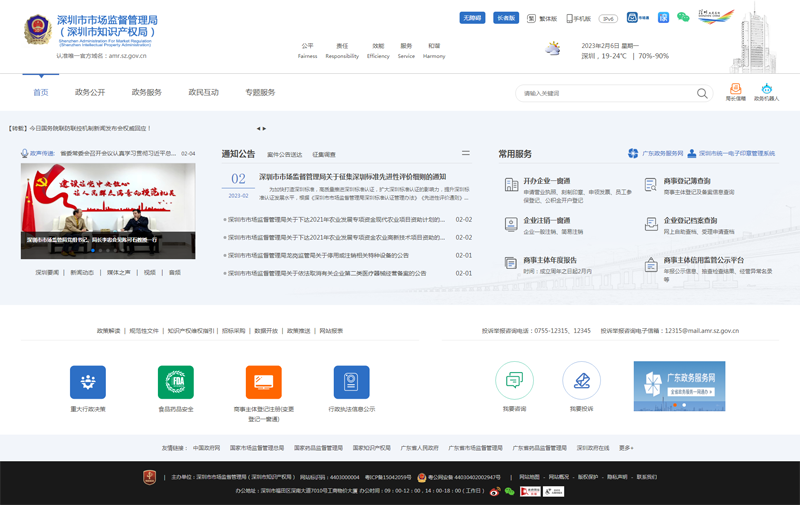Screen dimensions: 800x505
Task: Open the news slideshow image
Action: 108,211
